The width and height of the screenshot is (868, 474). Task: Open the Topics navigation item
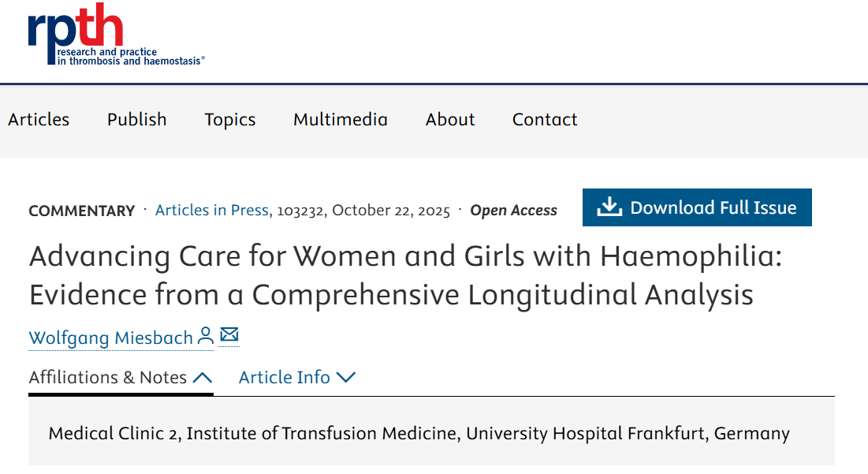[x=229, y=120]
